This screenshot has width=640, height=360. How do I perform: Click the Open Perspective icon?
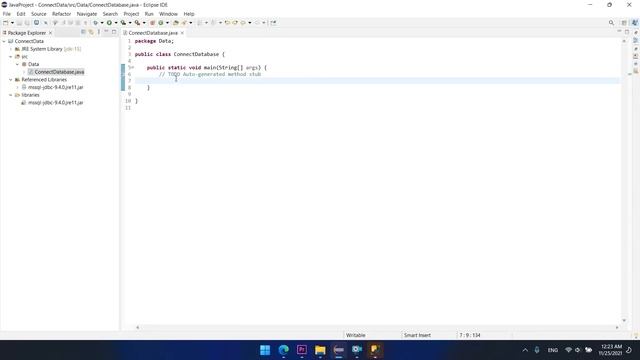coord(624,23)
